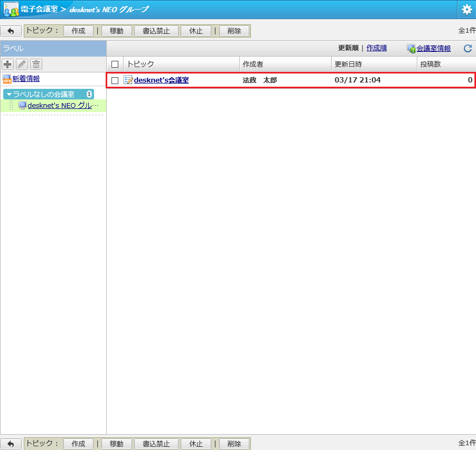This screenshot has height=450, width=476.
Task: Click top toolbar 削除 button
Action: pos(234,31)
